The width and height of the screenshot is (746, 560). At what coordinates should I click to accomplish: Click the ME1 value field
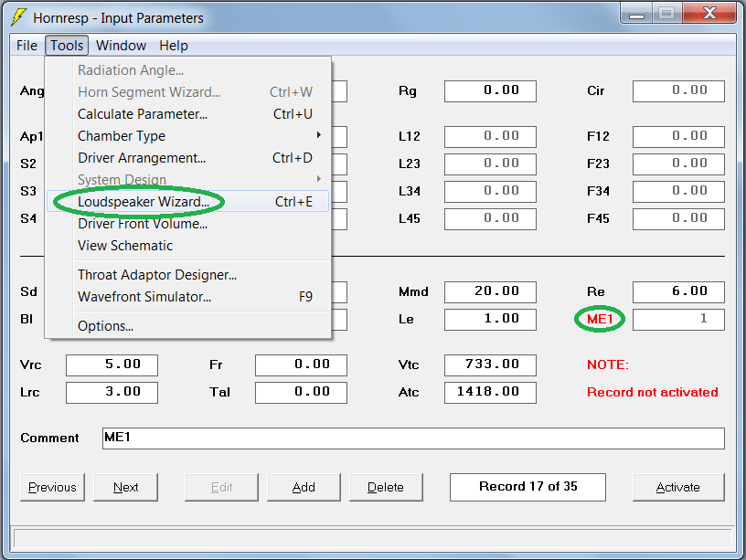tap(678, 320)
